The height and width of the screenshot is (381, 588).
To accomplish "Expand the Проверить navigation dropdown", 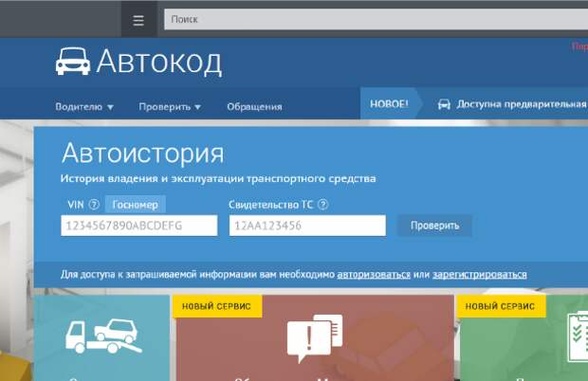I will click(170, 107).
